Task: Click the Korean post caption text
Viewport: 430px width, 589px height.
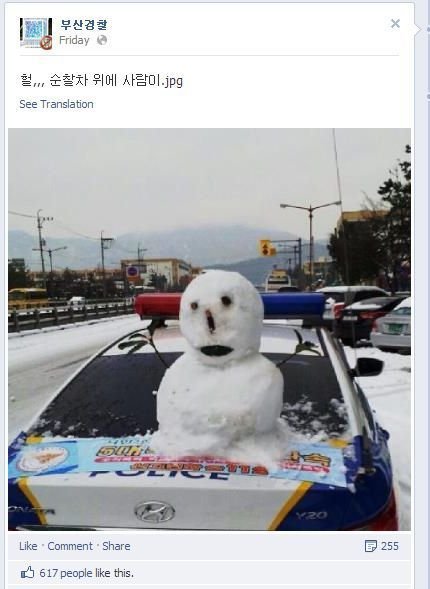Action: pyautogui.click(x=101, y=80)
